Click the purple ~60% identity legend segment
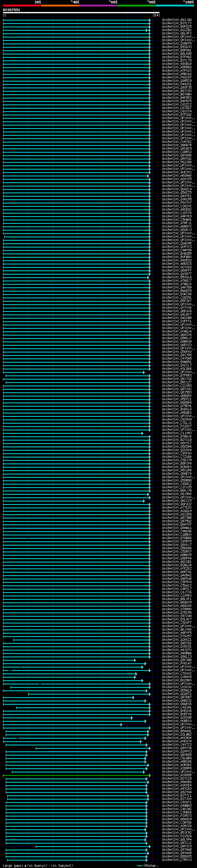The width and height of the screenshot is (197, 868). [x=98, y=6]
